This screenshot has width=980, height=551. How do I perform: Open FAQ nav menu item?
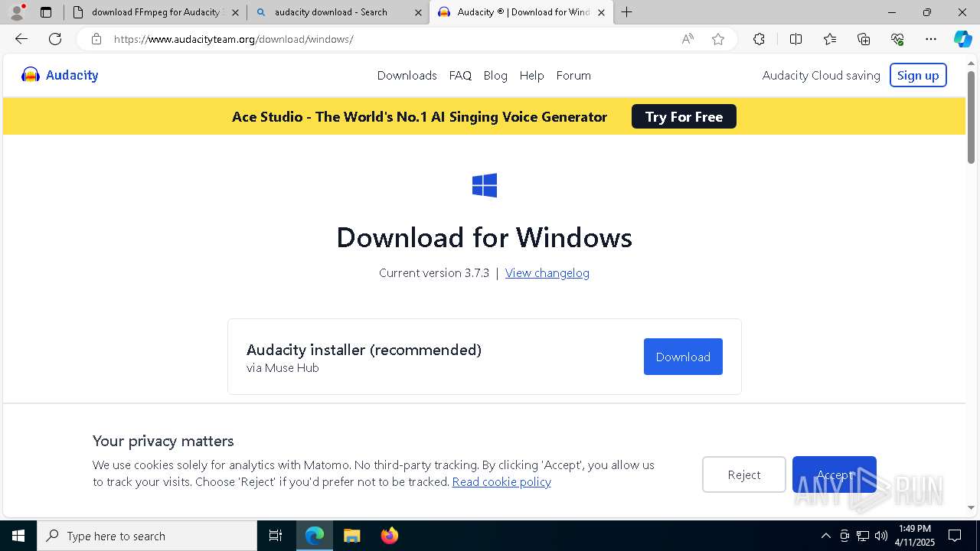tap(460, 75)
